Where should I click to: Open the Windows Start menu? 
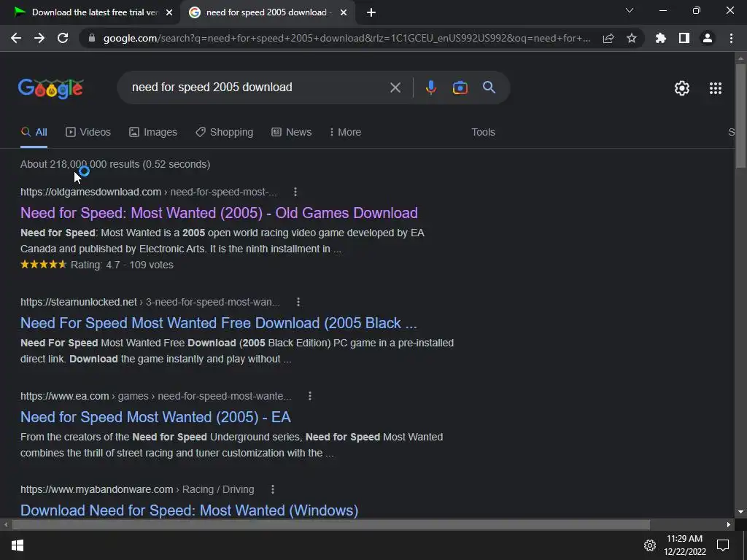tap(18, 545)
